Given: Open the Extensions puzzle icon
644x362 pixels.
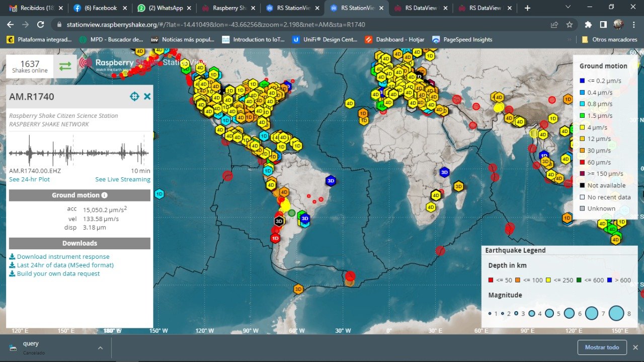Looking at the screenshot, I should (588, 24).
